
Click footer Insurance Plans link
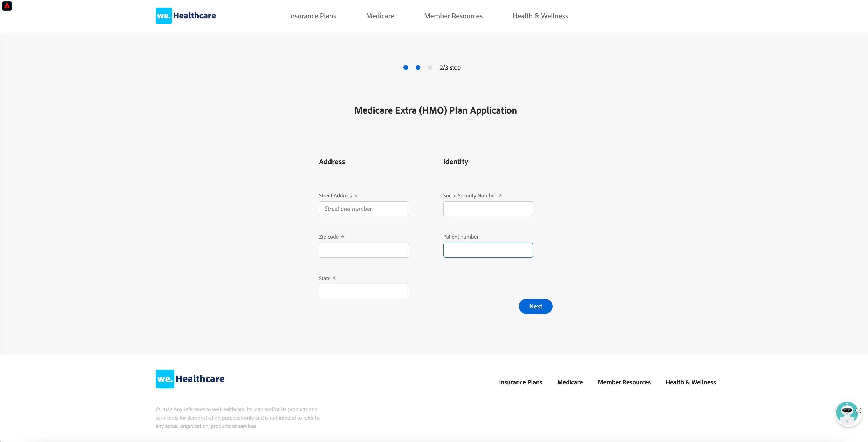coord(521,382)
